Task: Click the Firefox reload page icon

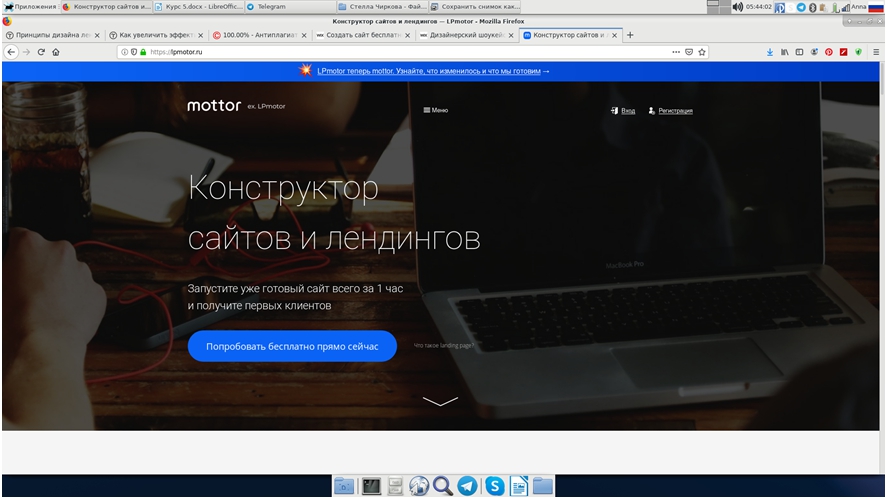Action: (41, 51)
